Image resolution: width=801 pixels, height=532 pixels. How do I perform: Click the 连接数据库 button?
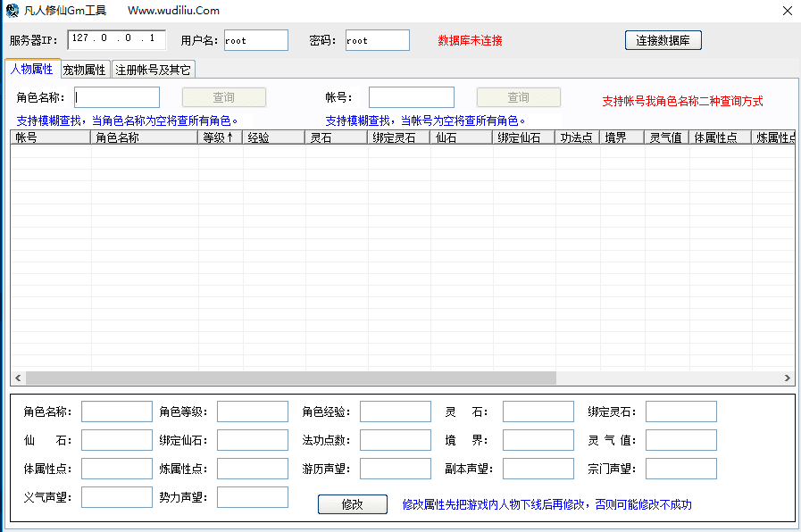663,40
